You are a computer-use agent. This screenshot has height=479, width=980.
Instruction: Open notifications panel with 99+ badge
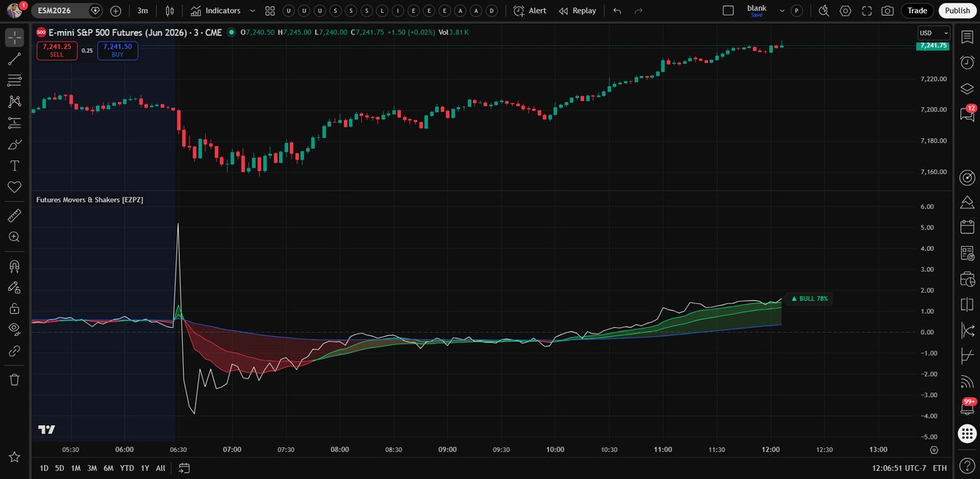coord(968,407)
